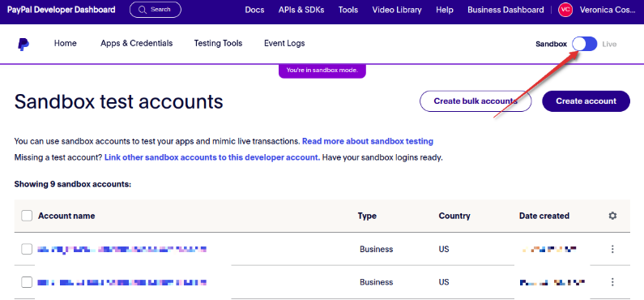Toggle Sandbox to Live mode switch
Screen dimensions: 644x300
[584, 44]
